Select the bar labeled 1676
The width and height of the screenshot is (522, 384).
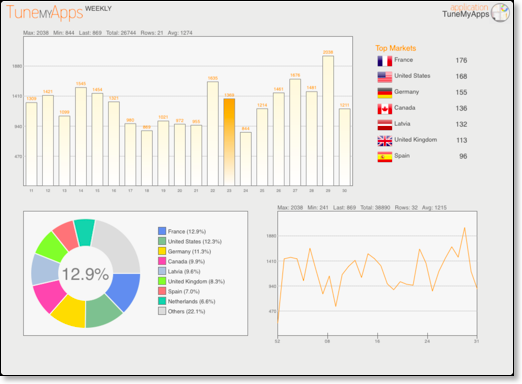click(295, 132)
